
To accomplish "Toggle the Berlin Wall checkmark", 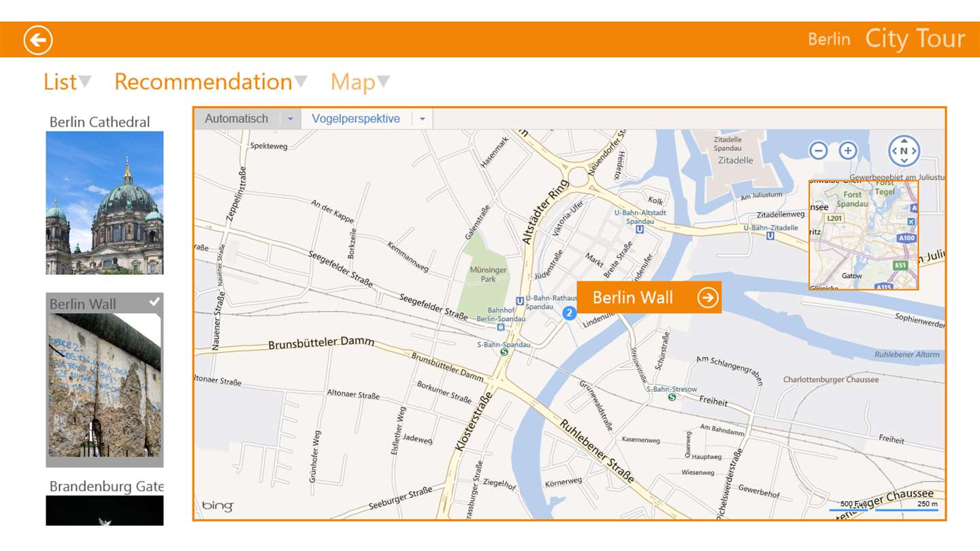I will 154,301.
